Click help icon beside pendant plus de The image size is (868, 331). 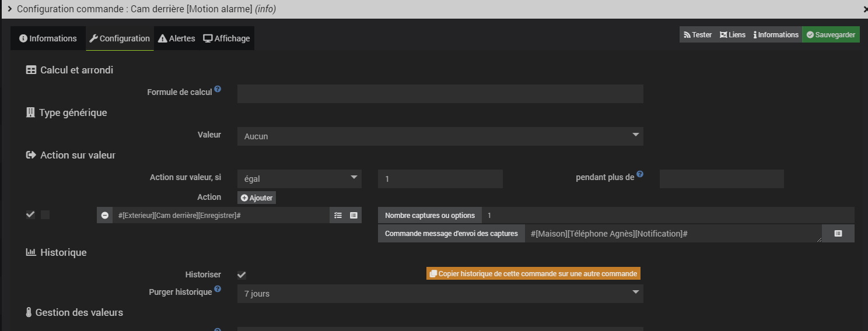640,174
